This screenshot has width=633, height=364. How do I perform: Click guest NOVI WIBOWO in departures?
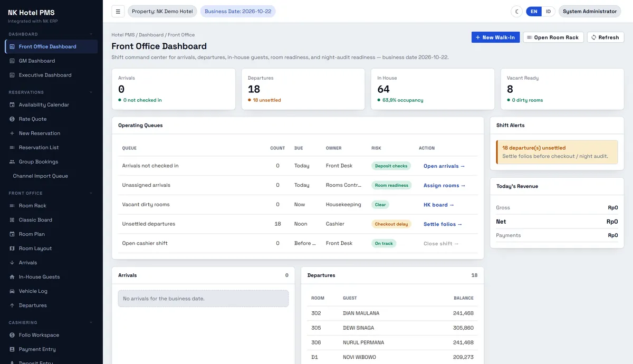click(359, 357)
